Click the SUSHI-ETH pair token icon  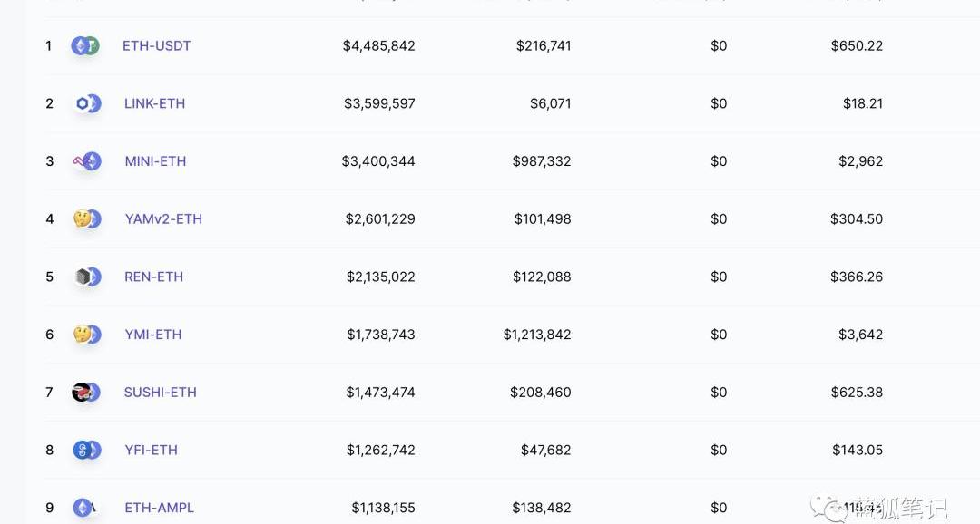click(86, 393)
